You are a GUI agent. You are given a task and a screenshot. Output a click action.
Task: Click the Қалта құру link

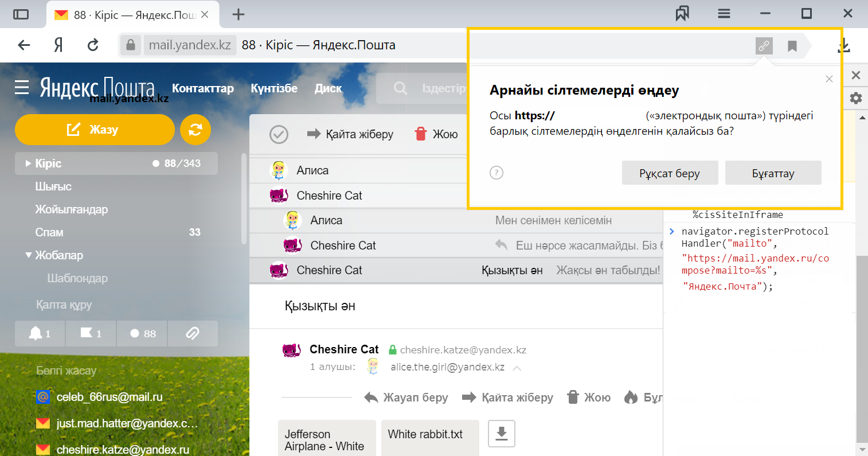[64, 305]
